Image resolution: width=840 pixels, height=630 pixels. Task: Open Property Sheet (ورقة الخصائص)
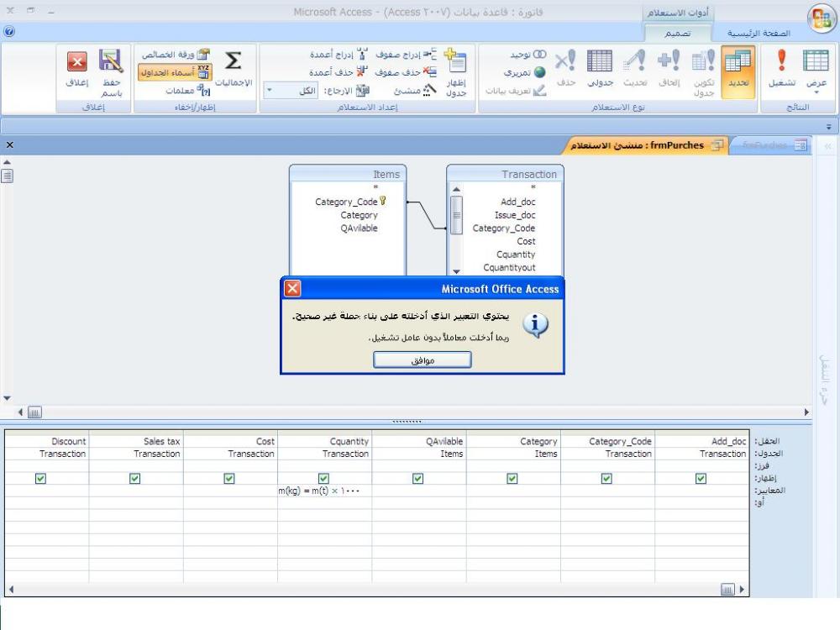[176, 54]
